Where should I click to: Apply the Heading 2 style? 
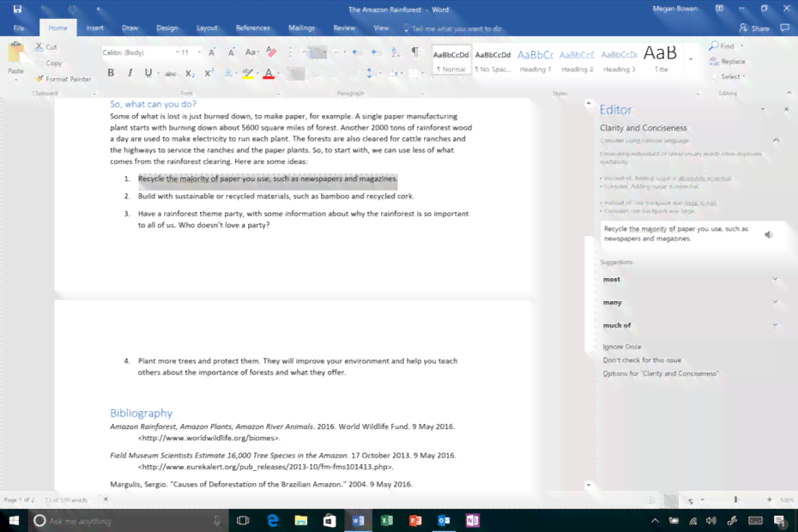coord(577,61)
